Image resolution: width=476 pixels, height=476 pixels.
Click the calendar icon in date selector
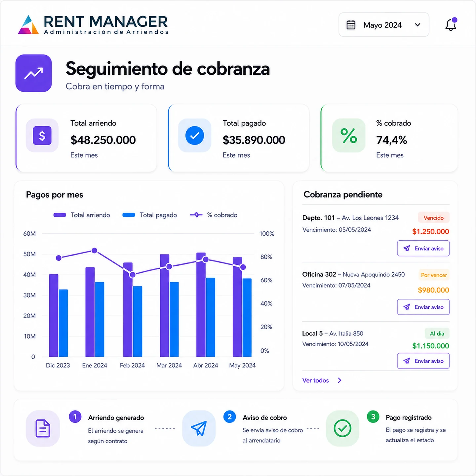(x=351, y=25)
